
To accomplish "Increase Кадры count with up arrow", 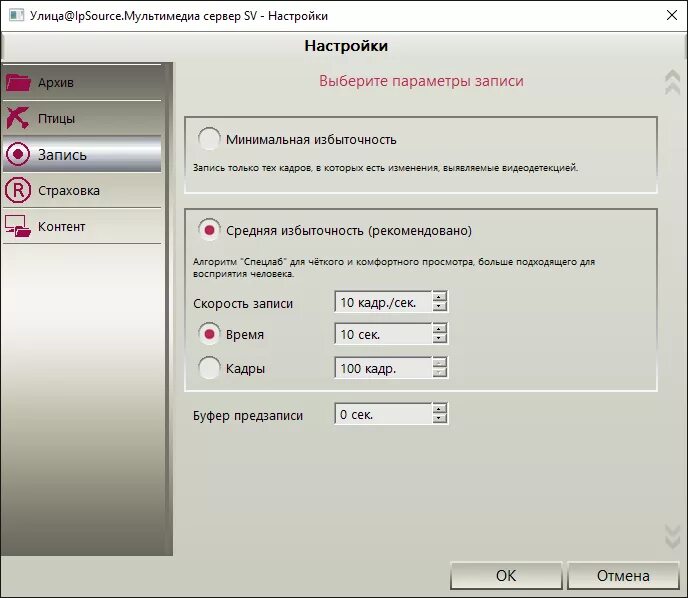I will [x=439, y=362].
